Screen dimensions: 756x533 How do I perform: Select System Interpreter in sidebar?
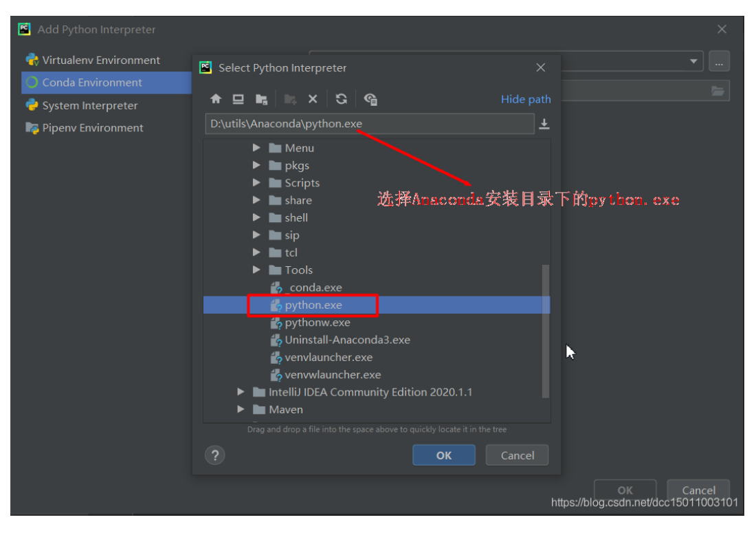(106, 105)
